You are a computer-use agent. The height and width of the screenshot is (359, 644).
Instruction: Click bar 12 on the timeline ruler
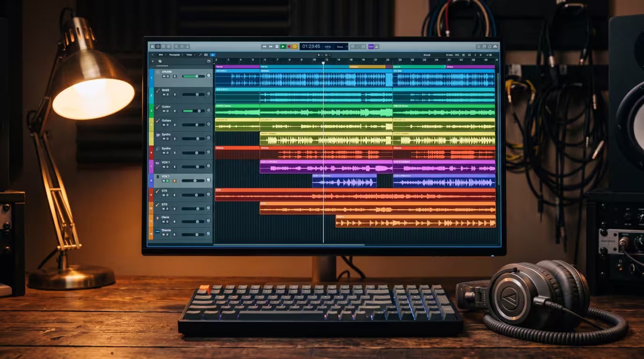326,60
